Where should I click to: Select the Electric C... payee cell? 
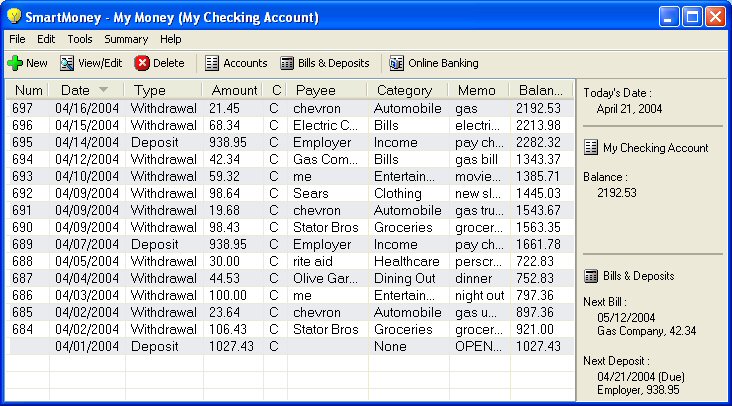point(325,125)
